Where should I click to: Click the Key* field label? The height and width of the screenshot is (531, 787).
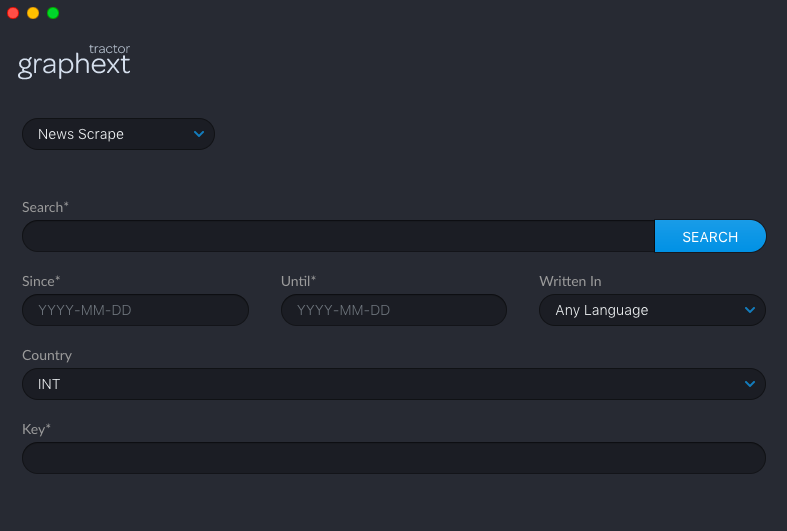(x=36, y=430)
